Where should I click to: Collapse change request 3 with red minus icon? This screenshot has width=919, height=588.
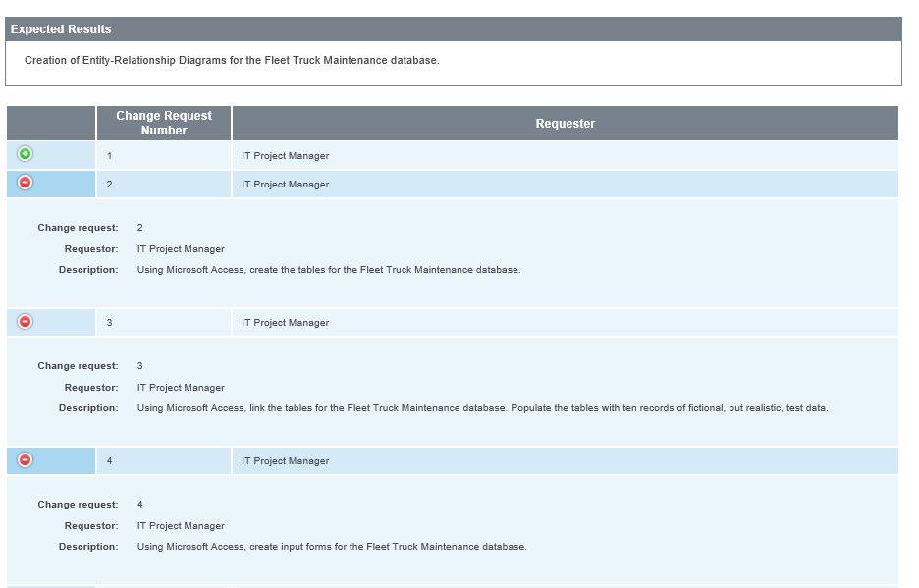click(25, 321)
